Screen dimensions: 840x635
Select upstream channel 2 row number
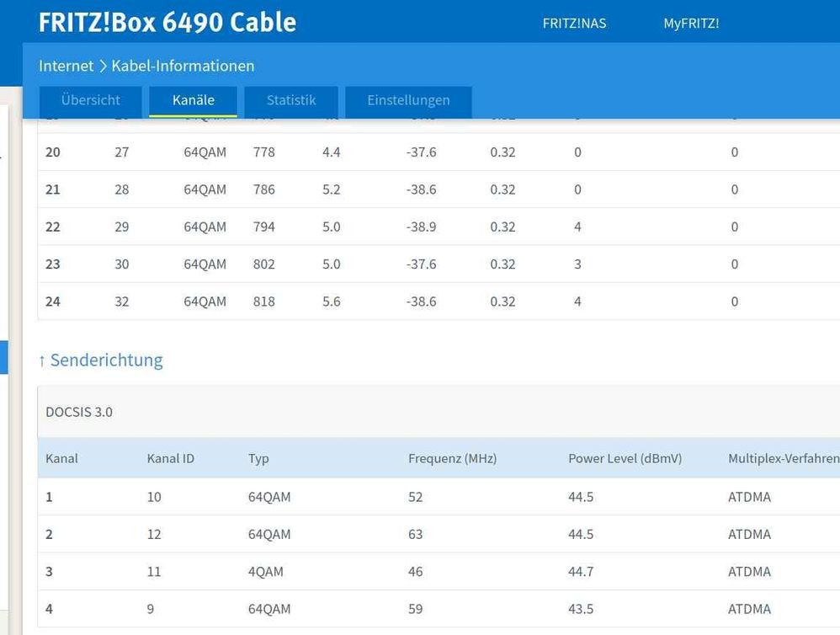(49, 535)
